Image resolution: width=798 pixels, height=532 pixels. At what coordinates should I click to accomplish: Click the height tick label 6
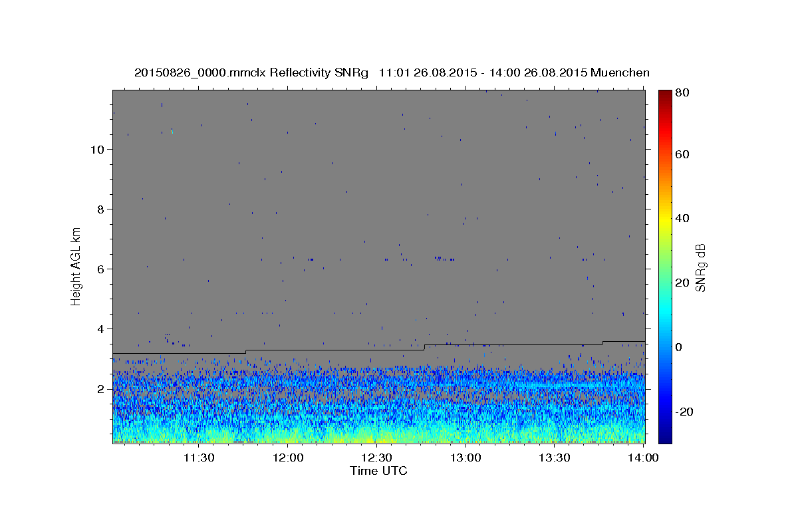pyautogui.click(x=101, y=269)
